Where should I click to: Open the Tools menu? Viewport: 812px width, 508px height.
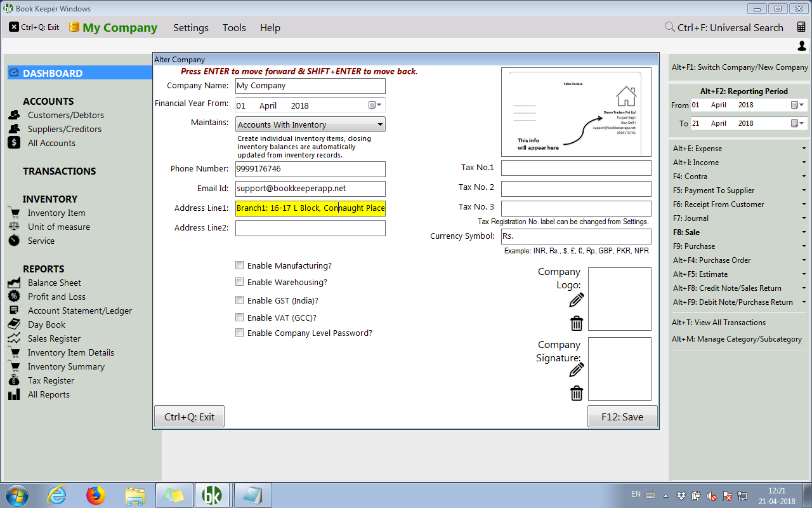pyautogui.click(x=234, y=27)
